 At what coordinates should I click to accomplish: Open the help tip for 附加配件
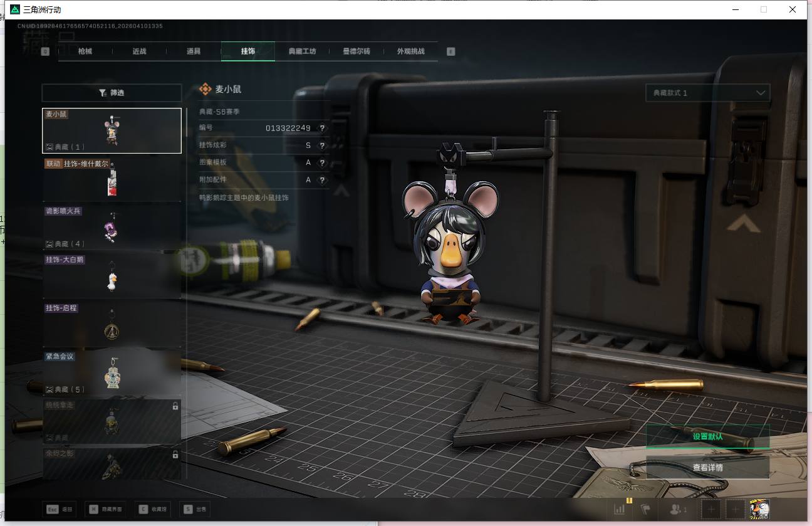tap(322, 180)
